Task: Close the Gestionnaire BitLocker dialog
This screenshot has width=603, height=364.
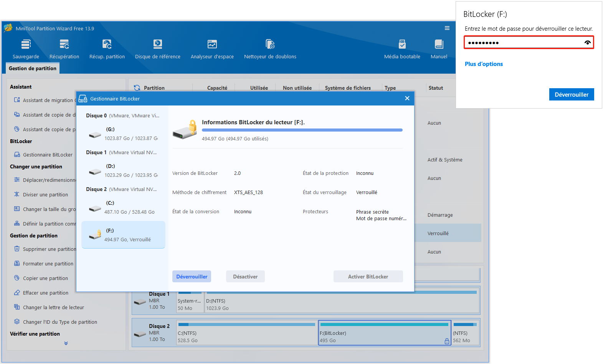Action: (407, 99)
